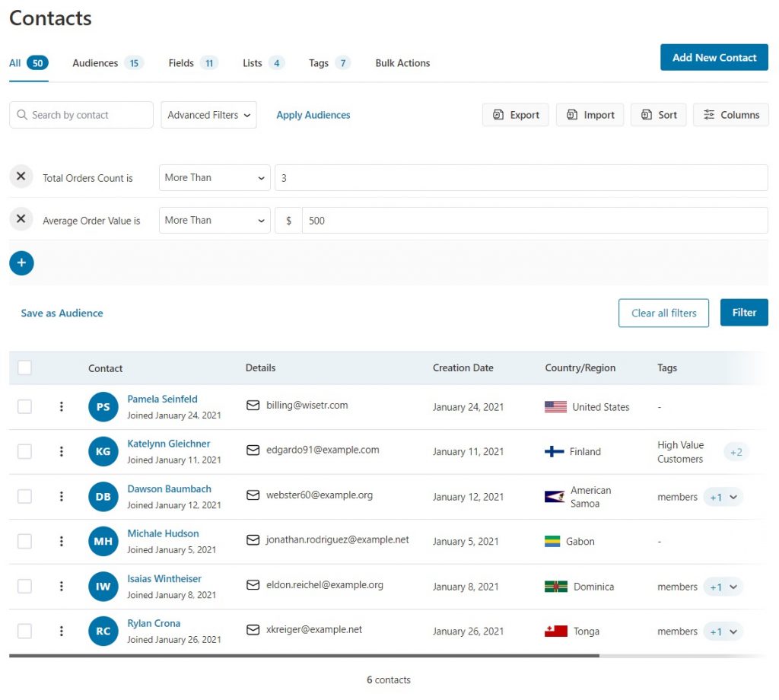Click the Gabon flag icon
The height and width of the screenshot is (700, 779).
[552, 542]
